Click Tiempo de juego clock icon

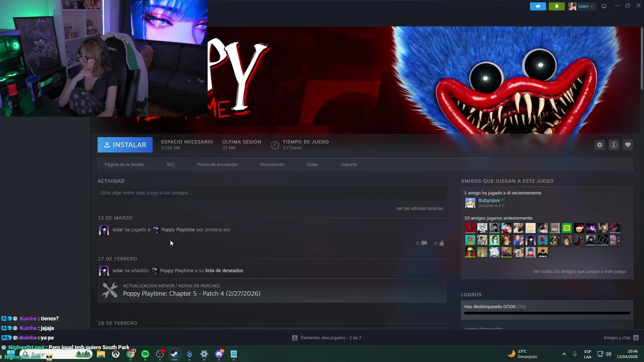(x=275, y=145)
